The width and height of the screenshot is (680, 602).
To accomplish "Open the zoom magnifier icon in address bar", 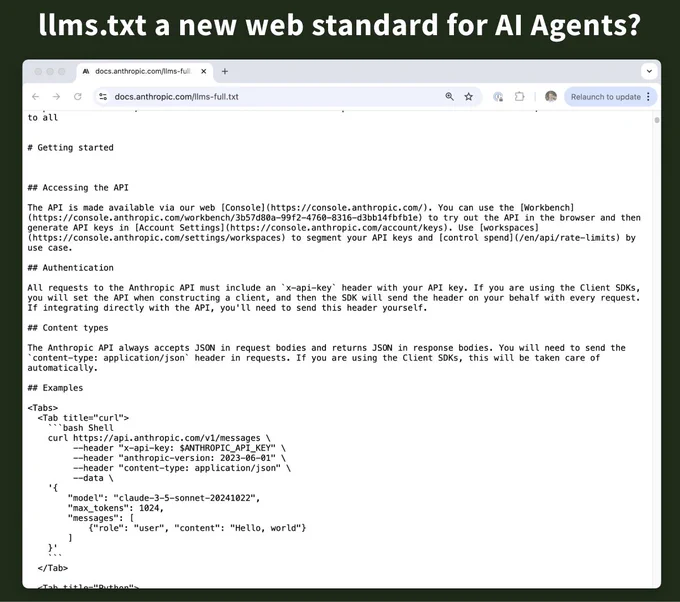I will tap(449, 97).
